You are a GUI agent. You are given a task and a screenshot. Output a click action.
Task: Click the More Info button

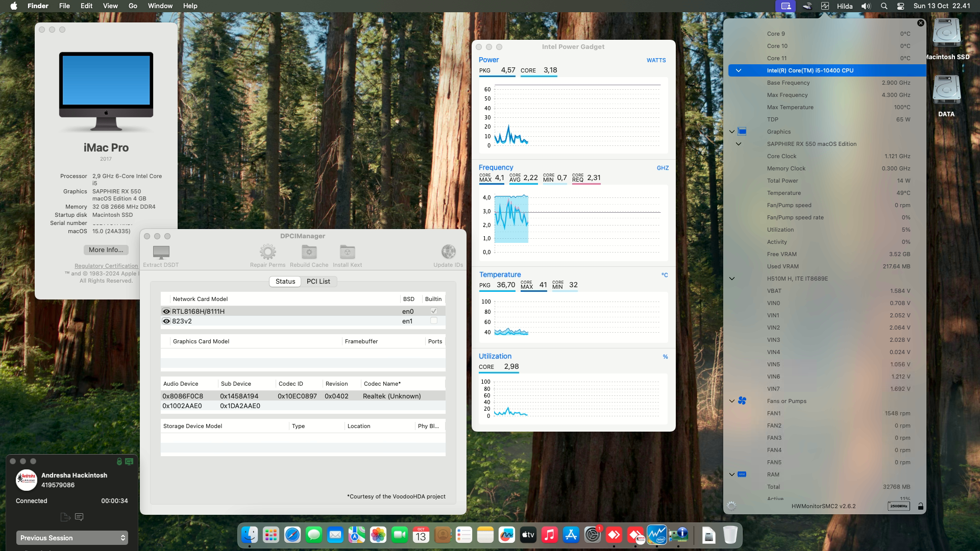(106, 249)
